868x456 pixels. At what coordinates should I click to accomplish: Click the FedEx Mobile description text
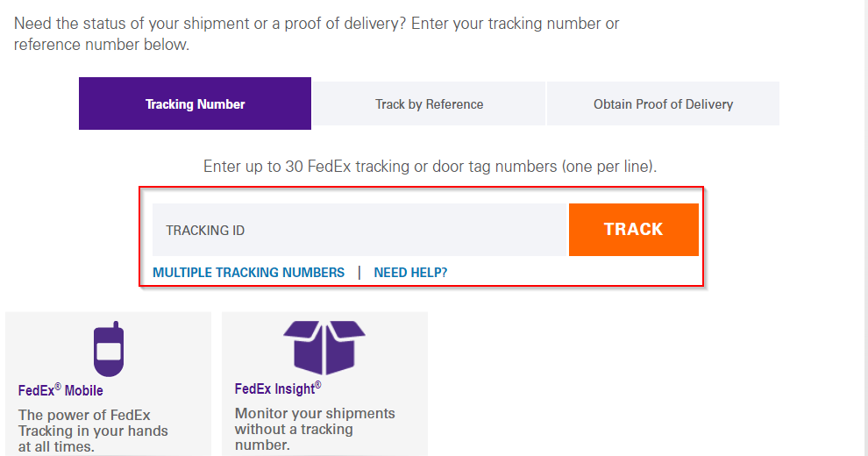92,431
